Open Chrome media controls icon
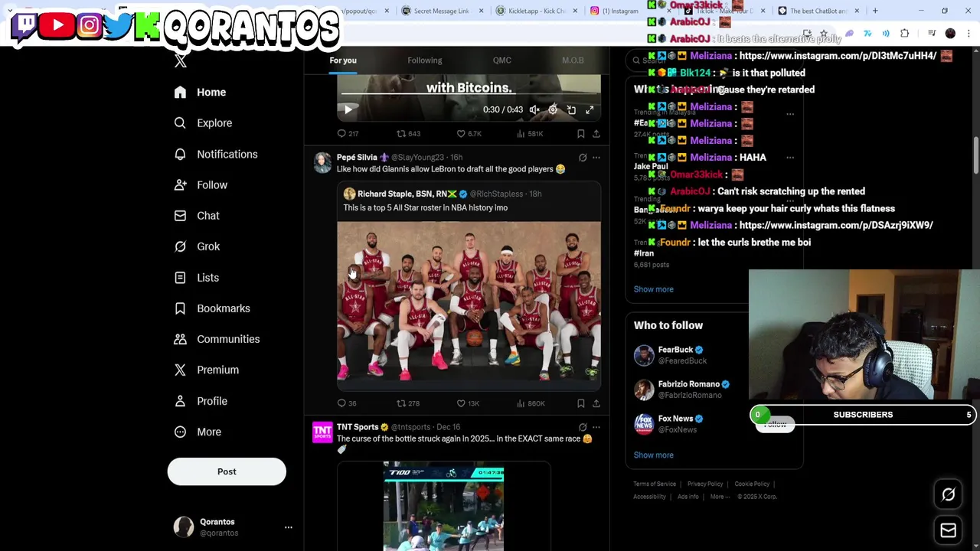980x551 pixels. tap(932, 34)
